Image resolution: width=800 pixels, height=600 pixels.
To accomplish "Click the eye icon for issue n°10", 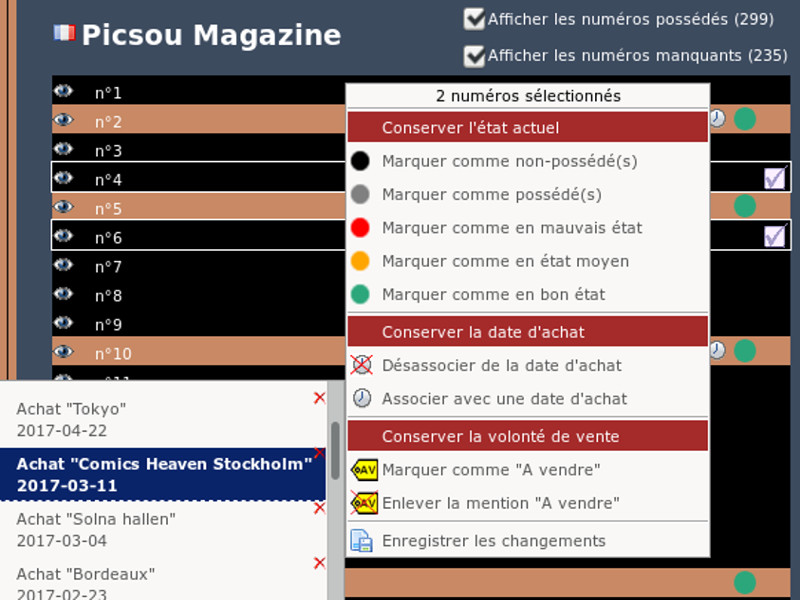I will pos(63,352).
